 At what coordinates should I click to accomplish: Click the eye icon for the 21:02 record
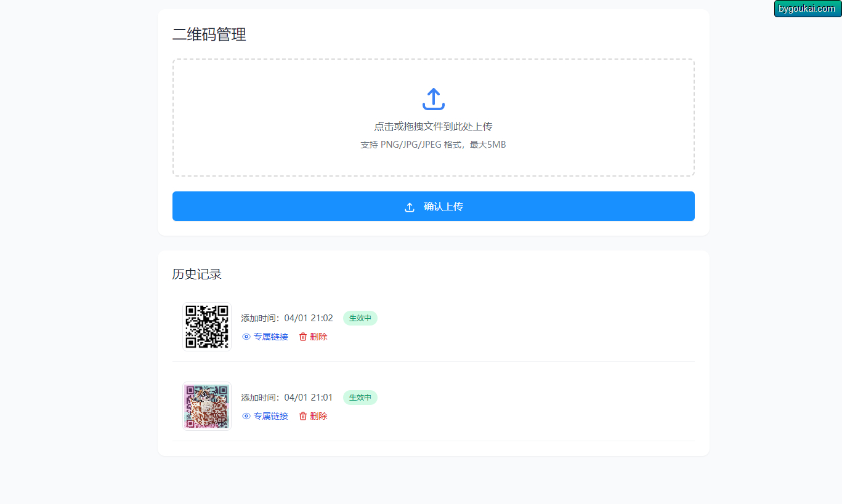pyautogui.click(x=246, y=337)
